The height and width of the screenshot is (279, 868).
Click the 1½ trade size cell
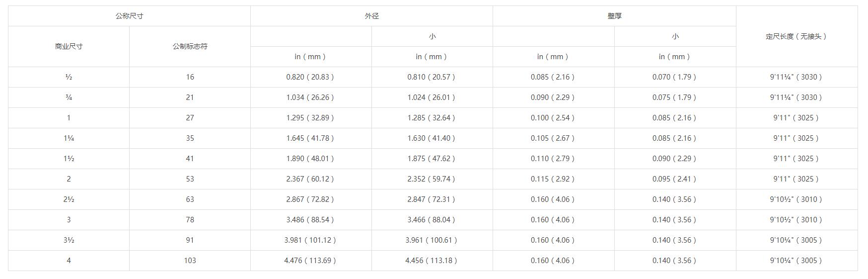click(69, 159)
